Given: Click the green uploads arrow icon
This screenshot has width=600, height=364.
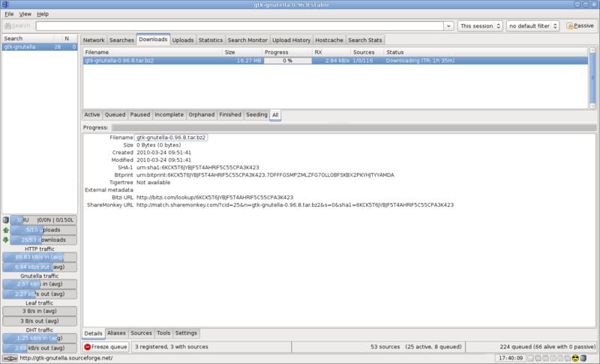Looking at the screenshot, I should [6, 230].
